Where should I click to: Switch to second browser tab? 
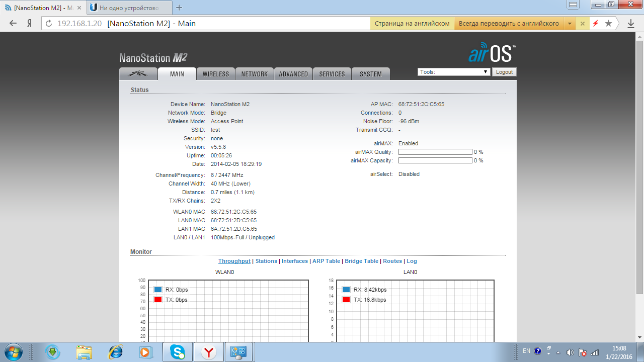(x=129, y=8)
